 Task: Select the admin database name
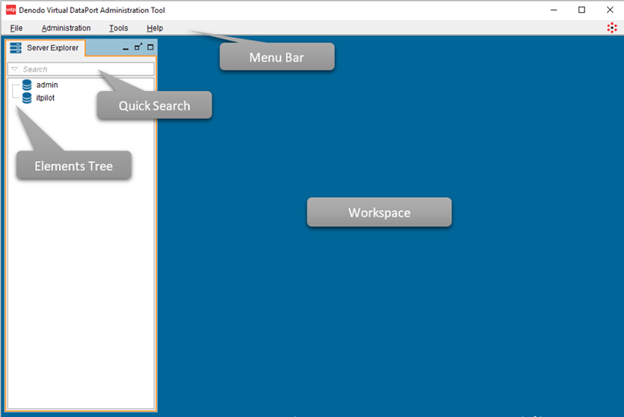47,85
